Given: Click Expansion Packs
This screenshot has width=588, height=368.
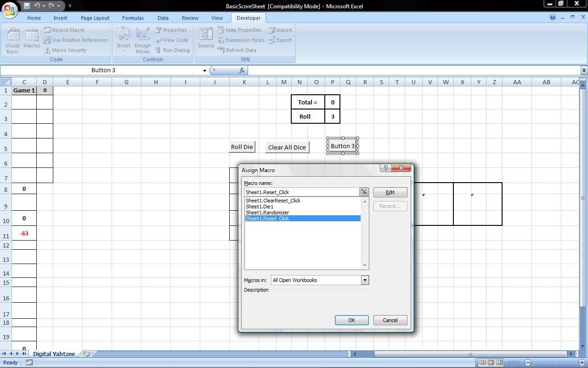Looking at the screenshot, I should [241, 40].
